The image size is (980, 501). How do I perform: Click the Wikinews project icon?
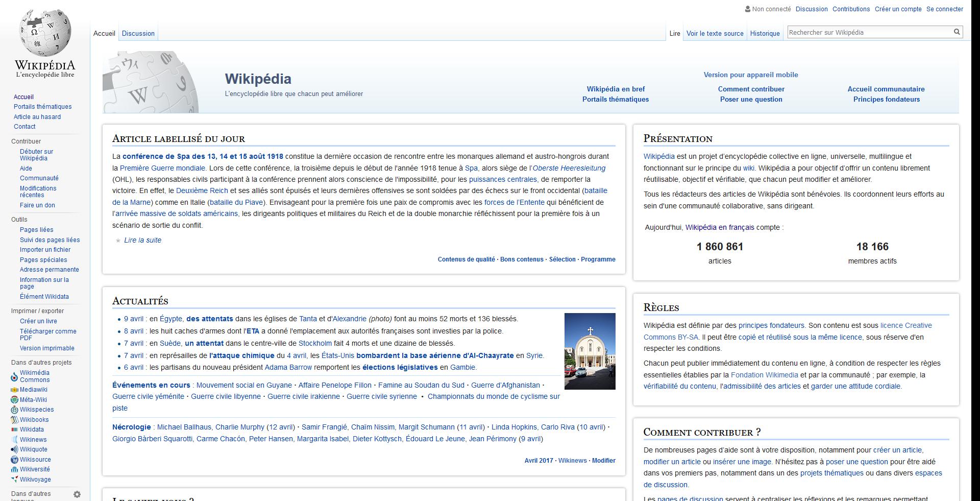click(x=14, y=440)
